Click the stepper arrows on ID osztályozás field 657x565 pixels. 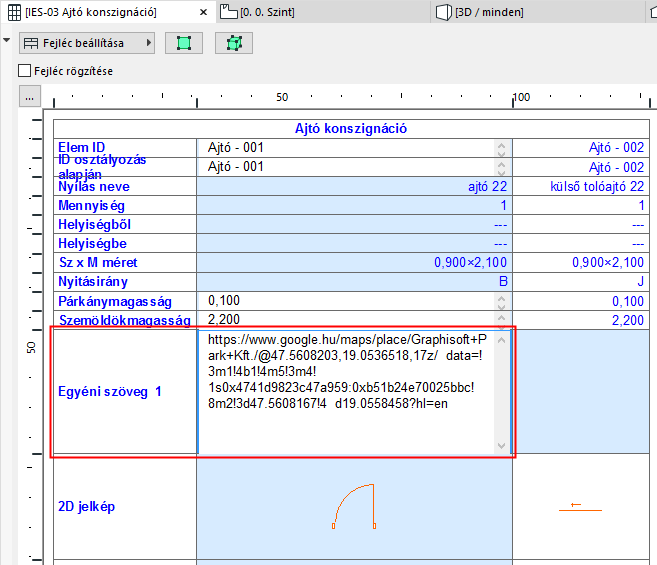502,168
